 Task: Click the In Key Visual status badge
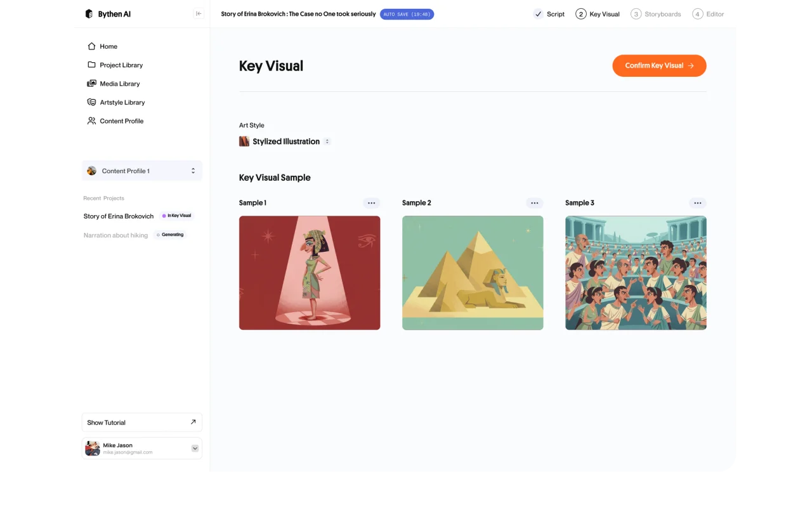176,216
